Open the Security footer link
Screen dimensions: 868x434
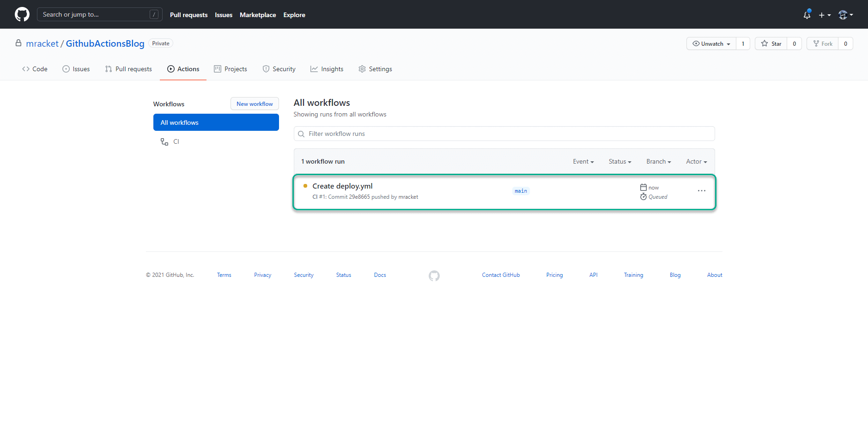coord(303,275)
